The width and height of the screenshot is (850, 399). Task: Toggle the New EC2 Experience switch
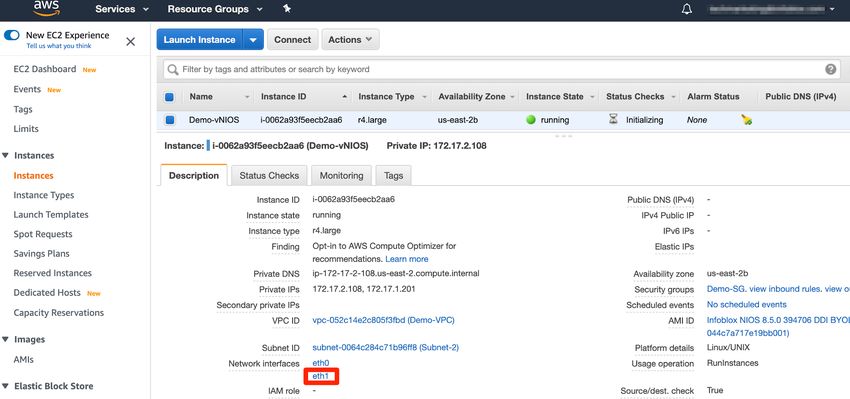(12, 35)
